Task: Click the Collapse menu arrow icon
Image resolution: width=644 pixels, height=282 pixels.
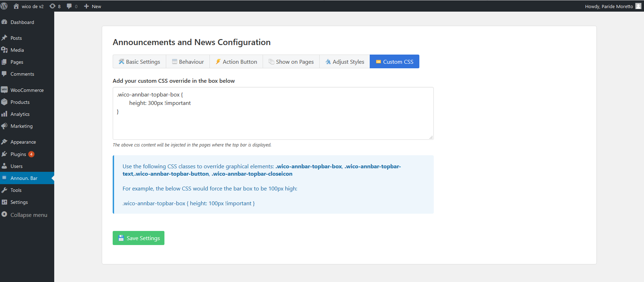Action: 4,214
